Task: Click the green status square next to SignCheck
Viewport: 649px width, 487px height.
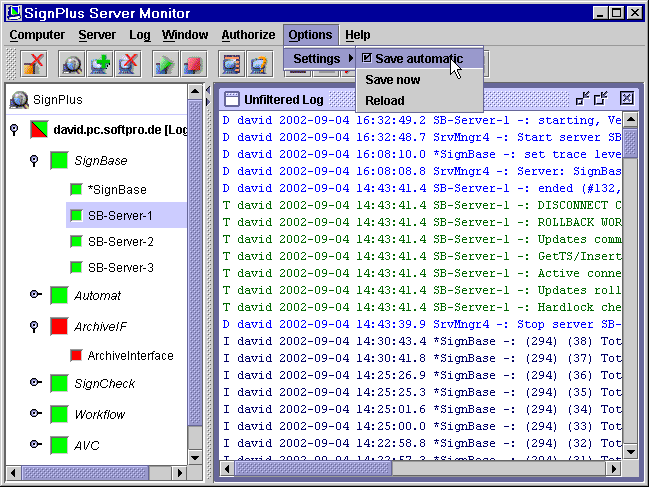Action: pos(59,384)
